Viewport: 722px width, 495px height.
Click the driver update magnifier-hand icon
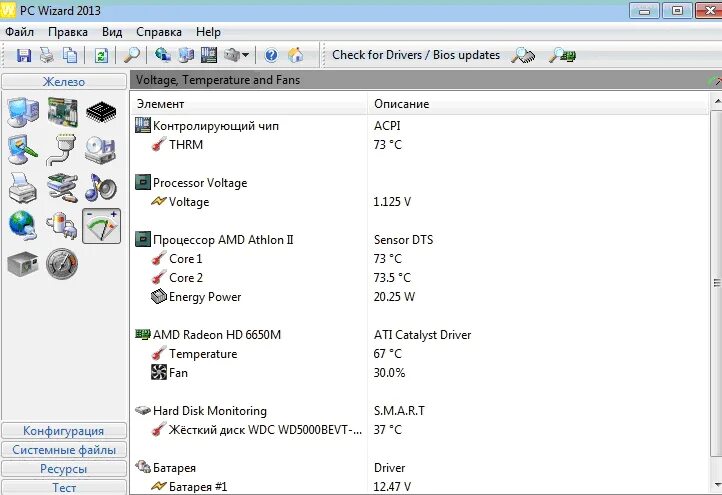pos(524,55)
